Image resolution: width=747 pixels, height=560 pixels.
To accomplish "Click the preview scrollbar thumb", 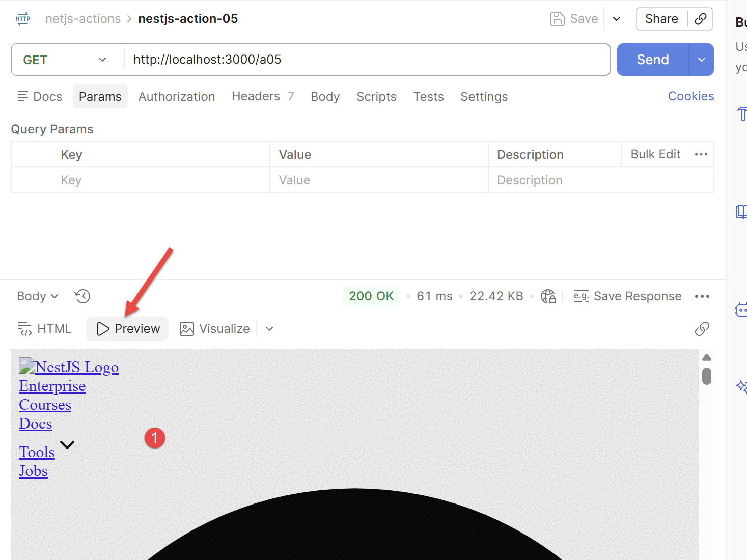I will (707, 376).
